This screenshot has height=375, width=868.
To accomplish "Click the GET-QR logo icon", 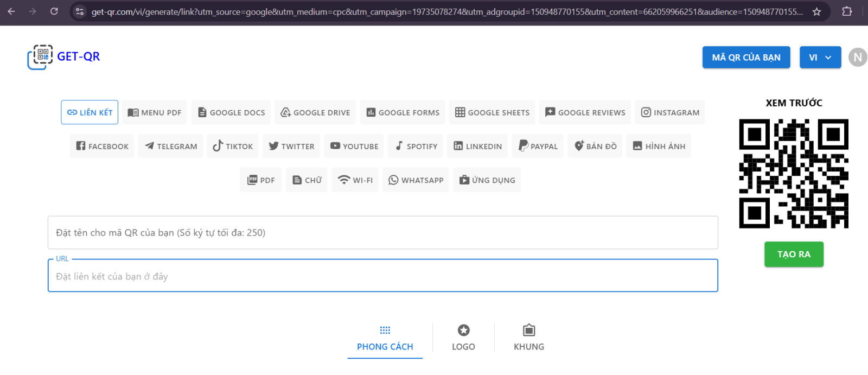I will (40, 57).
